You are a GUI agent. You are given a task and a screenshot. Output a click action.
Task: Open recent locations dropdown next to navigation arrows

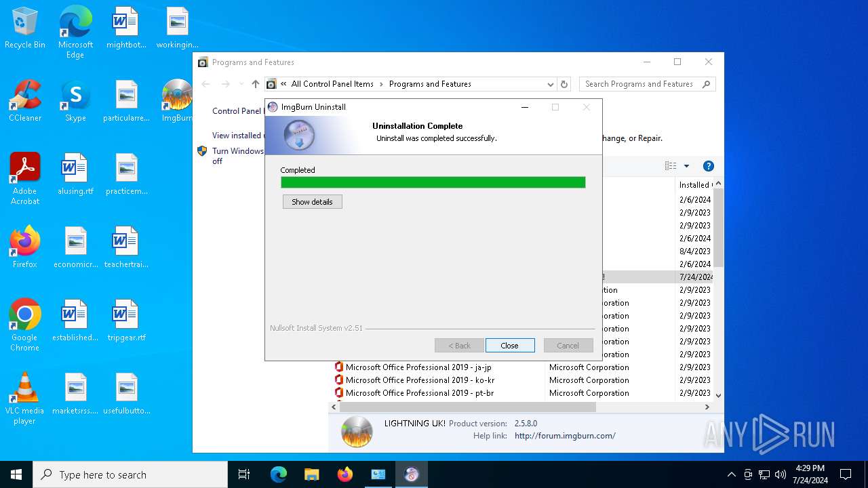pyautogui.click(x=240, y=84)
